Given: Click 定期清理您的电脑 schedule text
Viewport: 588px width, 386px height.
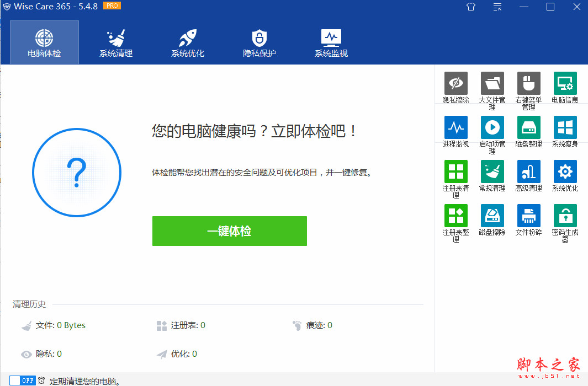Looking at the screenshot, I should tap(85, 381).
